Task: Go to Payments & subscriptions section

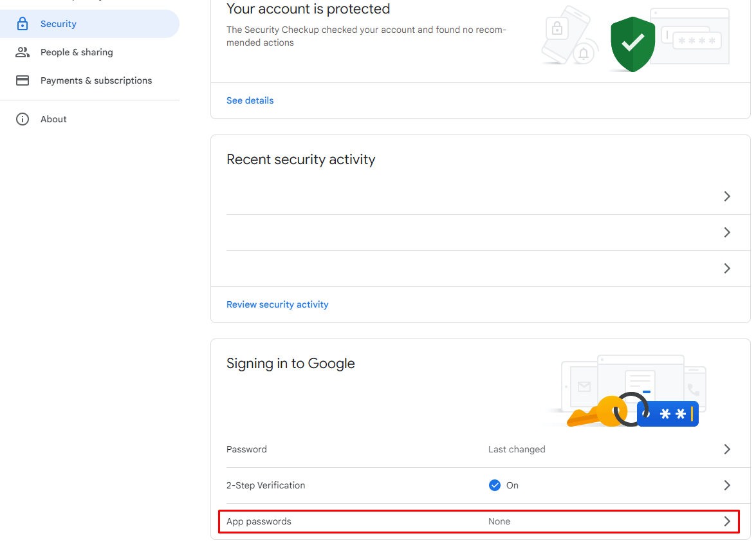Action: pyautogui.click(x=96, y=80)
